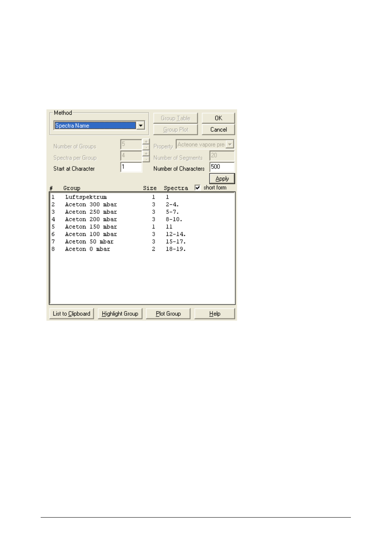Click spectra range 15-17. in list
Viewport: 392px width, 555px height.
[176, 242]
